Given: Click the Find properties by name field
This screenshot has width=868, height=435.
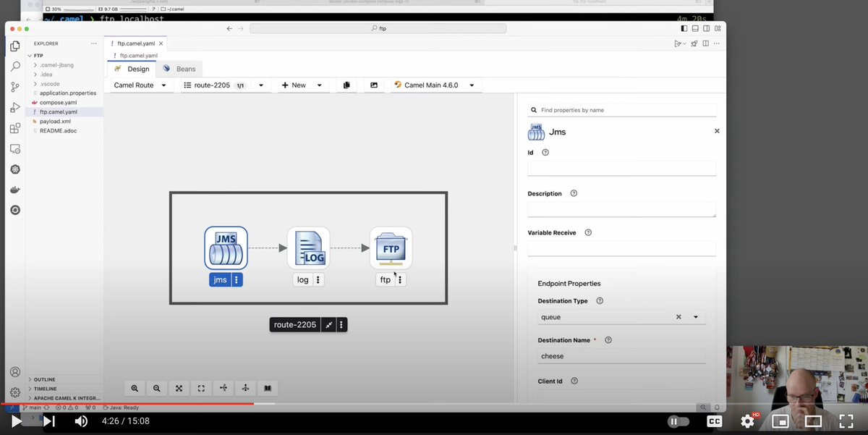Looking at the screenshot, I should click(x=622, y=110).
